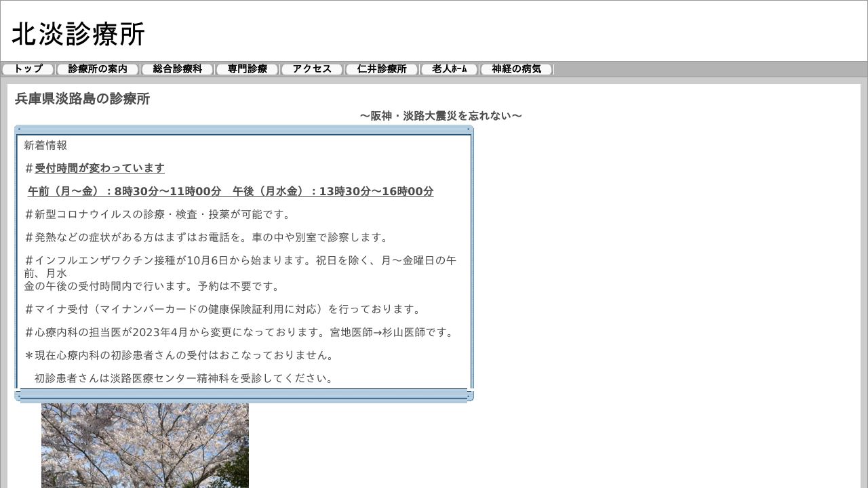This screenshot has width=868, height=488.
Task: Click the 兵庫県淡路島の診療所 heading
Action: pos(82,99)
